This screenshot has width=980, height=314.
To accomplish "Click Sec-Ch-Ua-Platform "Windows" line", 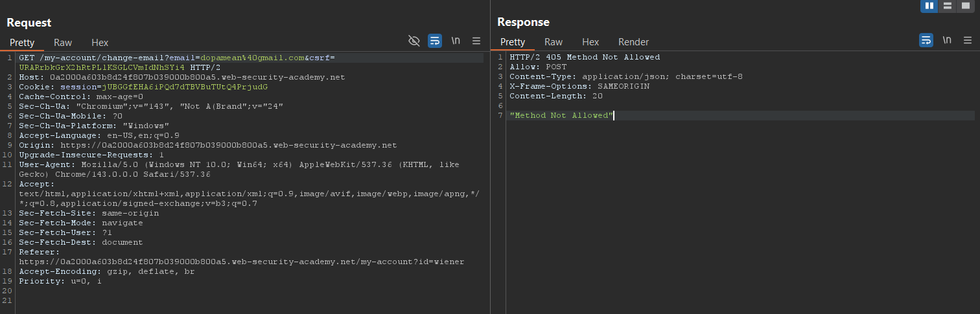I will pos(94,126).
